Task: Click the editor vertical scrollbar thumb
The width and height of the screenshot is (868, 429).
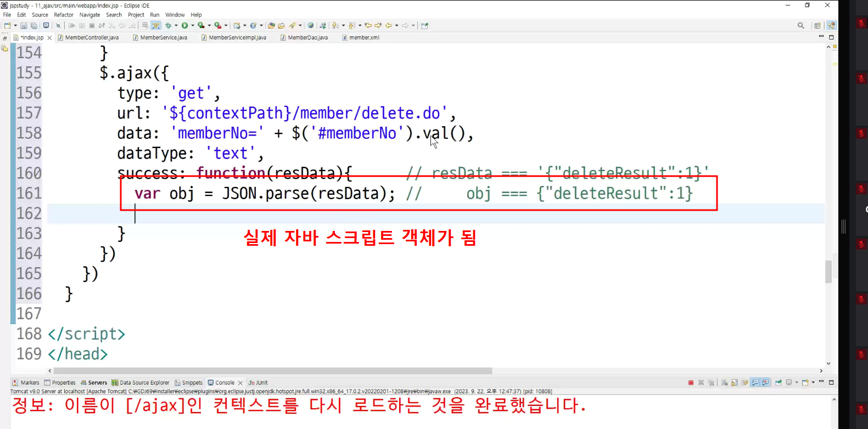Action: tap(828, 272)
